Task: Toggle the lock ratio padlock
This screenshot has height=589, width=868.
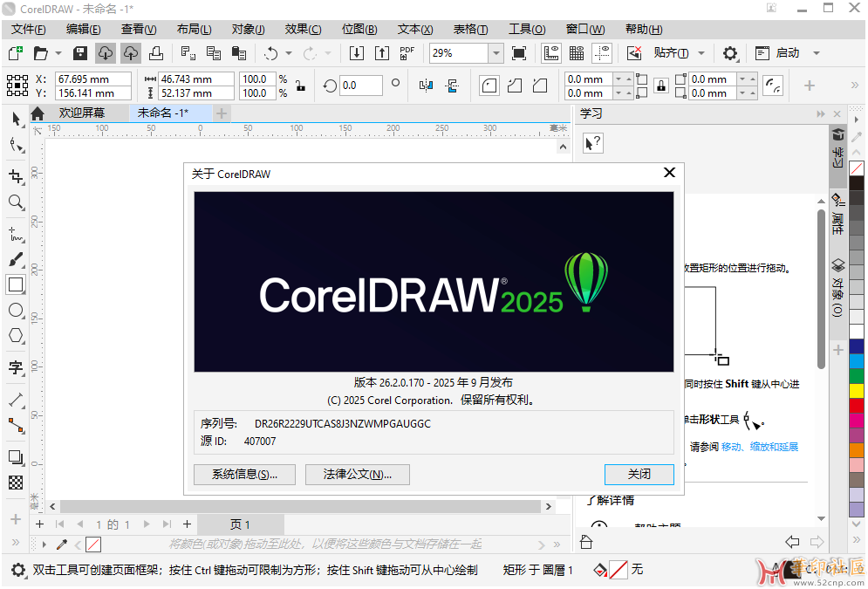Action: [x=300, y=86]
